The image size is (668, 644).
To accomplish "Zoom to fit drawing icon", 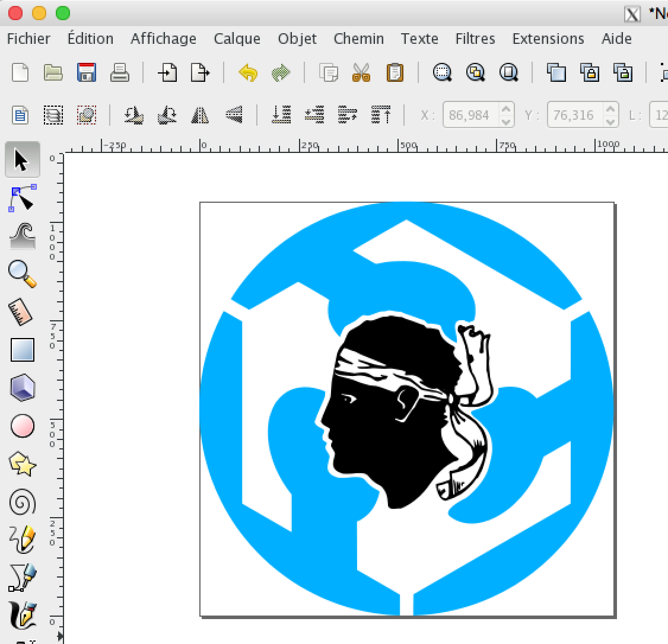I will coord(475,72).
